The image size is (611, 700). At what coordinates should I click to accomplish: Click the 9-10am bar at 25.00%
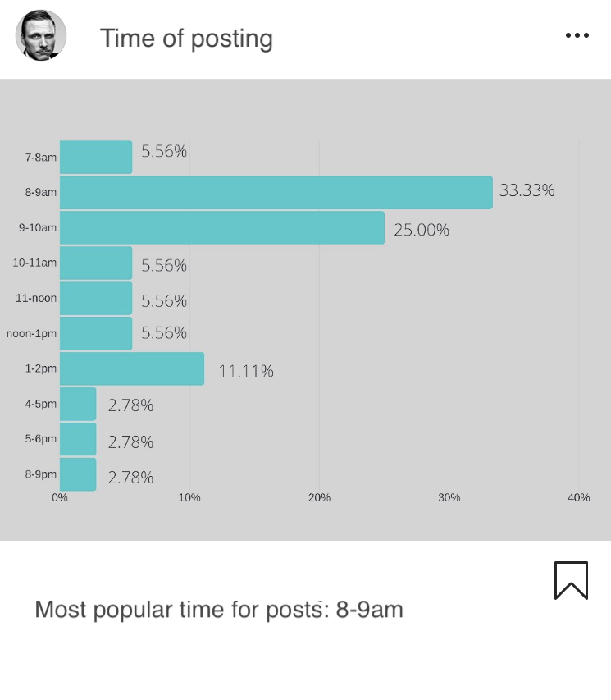(x=222, y=227)
